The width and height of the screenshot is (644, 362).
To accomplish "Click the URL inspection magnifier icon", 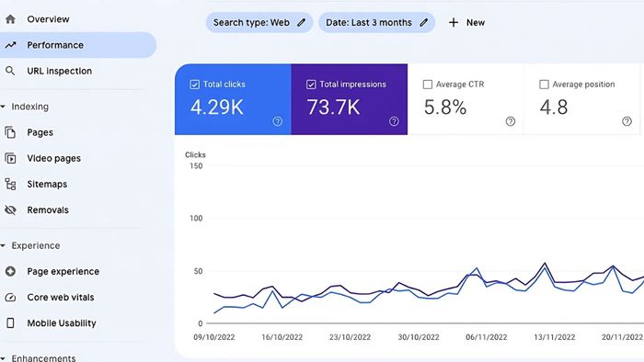I will coord(10,71).
